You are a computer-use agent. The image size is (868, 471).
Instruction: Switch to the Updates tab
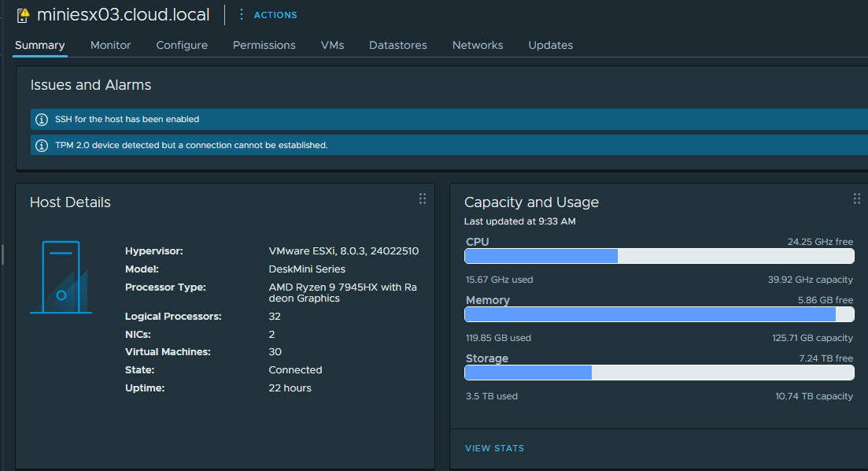[x=550, y=46]
